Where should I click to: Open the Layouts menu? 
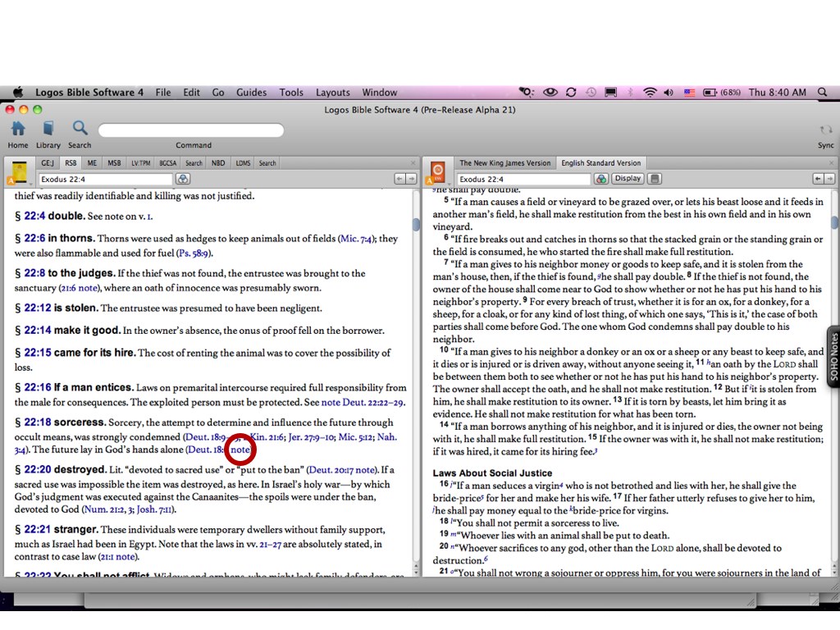point(333,92)
